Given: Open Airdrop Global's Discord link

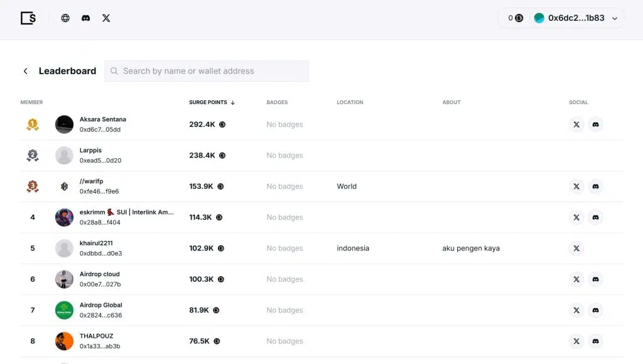Looking at the screenshot, I should pyautogui.click(x=595, y=310).
